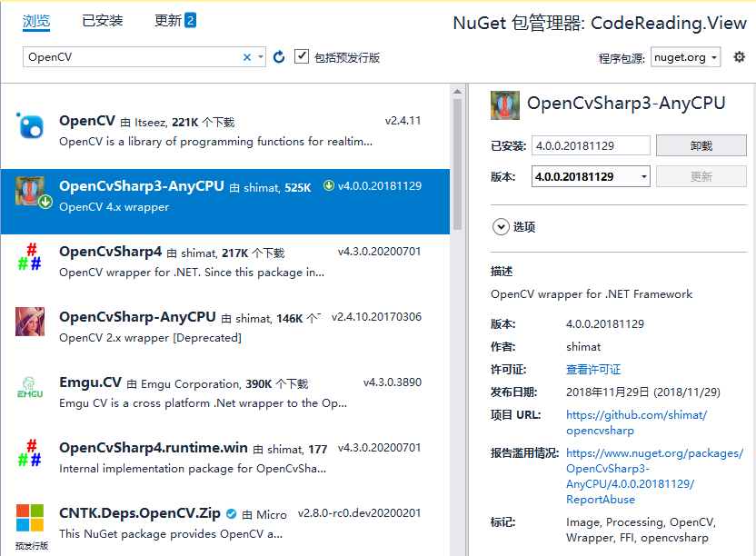Click the publish date 2018/11/29 value
Viewport: 756px width, 556px height.
(643, 392)
